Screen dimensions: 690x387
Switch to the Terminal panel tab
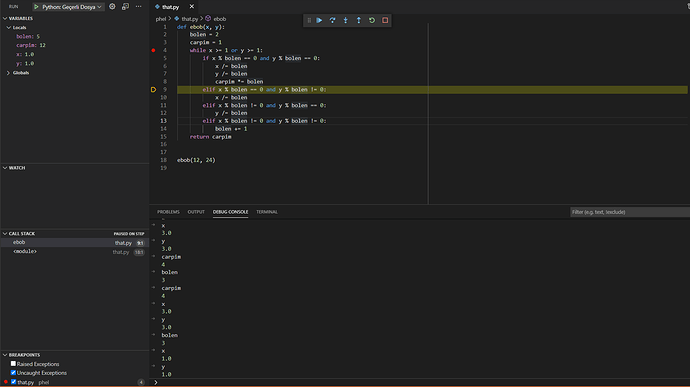[x=267, y=212]
